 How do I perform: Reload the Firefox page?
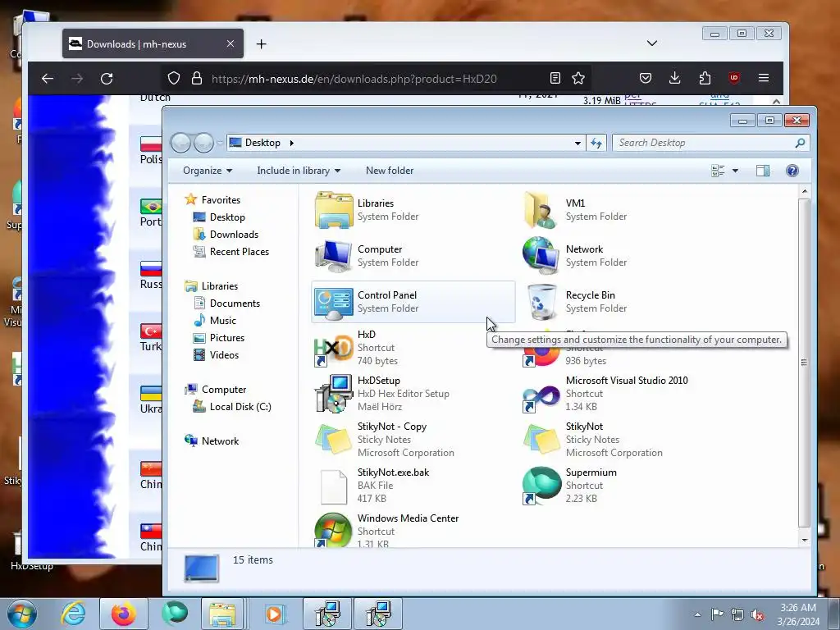click(x=107, y=79)
